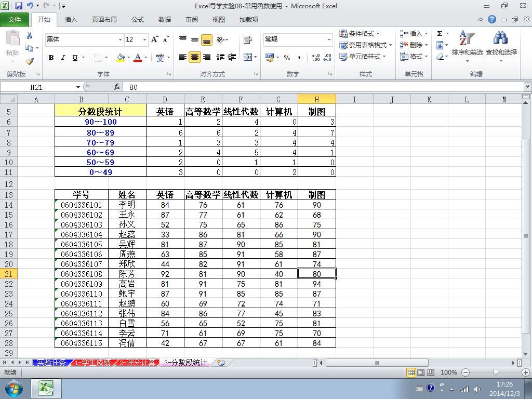Open the number format 常规 dropdown
This screenshot has height=399, width=532.
coord(329,39)
